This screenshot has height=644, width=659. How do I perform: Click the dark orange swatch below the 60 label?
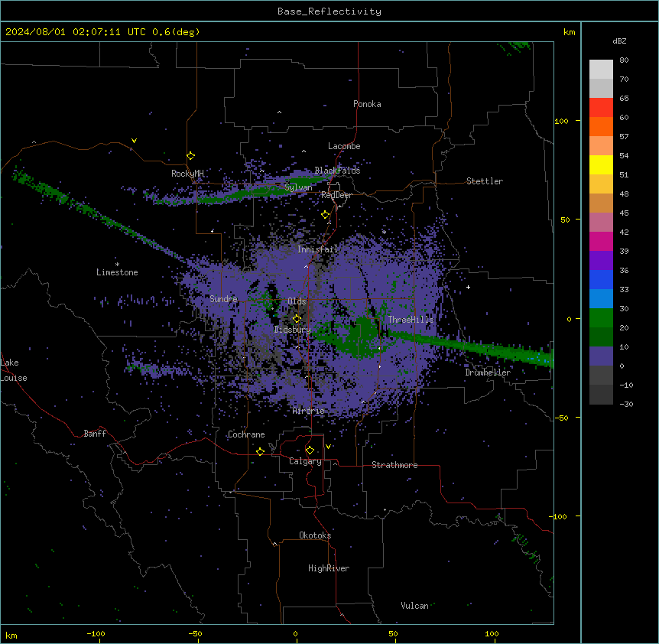(x=601, y=126)
